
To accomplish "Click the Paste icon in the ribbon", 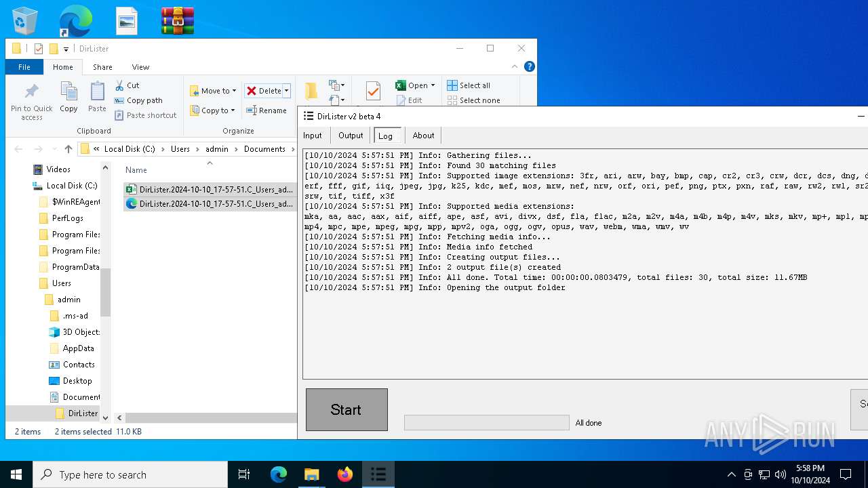I will point(97,97).
